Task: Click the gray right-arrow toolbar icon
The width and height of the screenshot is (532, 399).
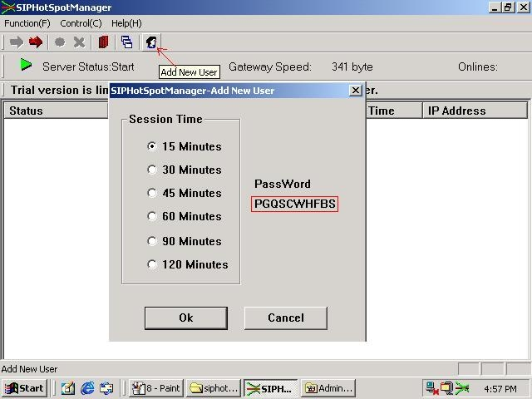Action: click(17, 42)
